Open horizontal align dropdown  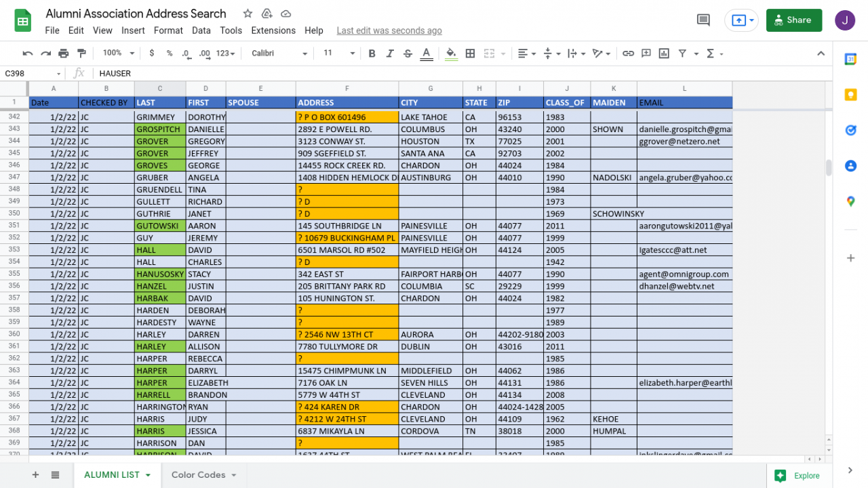(527, 54)
